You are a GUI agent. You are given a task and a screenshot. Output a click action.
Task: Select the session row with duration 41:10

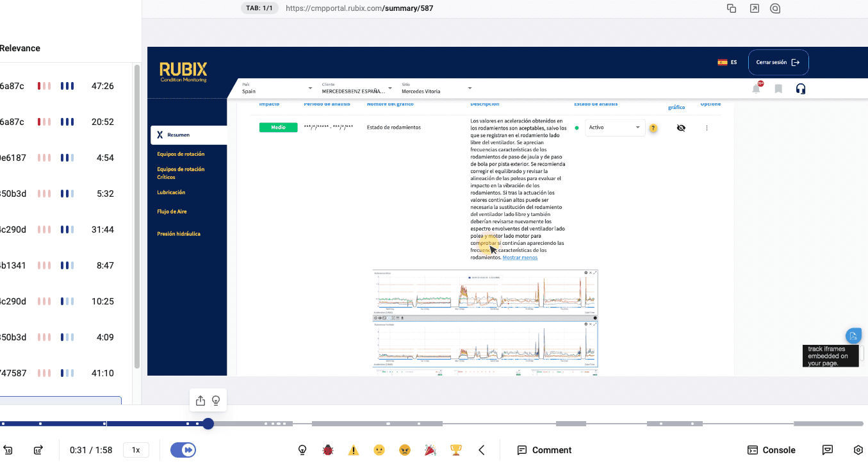click(x=66, y=373)
